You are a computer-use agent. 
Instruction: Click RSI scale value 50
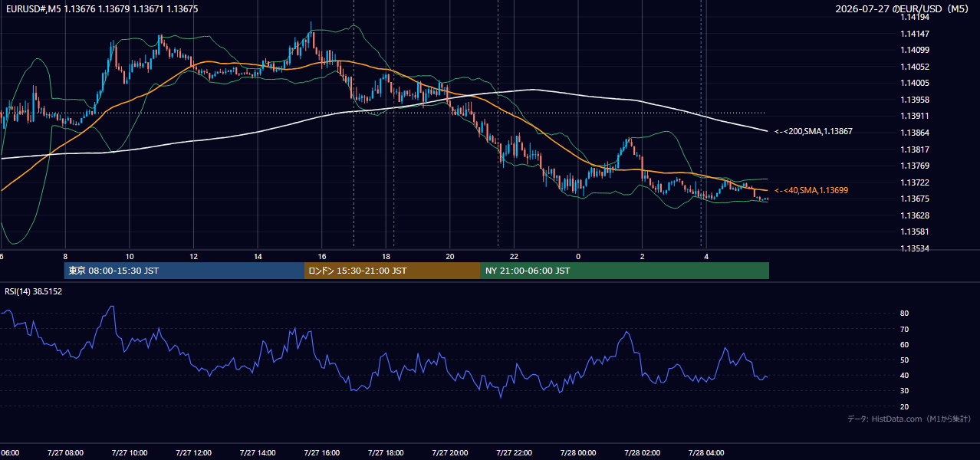(904, 360)
